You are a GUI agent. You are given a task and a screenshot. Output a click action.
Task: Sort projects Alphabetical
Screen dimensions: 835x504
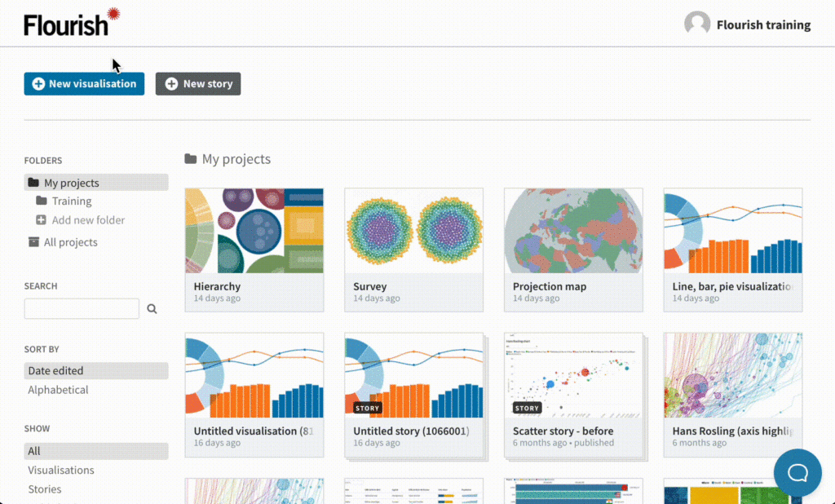tap(58, 390)
